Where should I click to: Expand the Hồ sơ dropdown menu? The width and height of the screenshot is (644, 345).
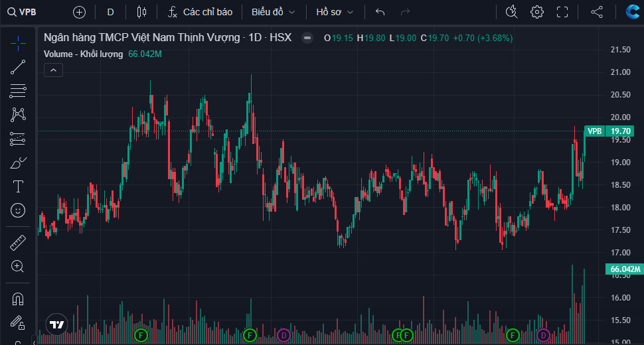coord(335,12)
